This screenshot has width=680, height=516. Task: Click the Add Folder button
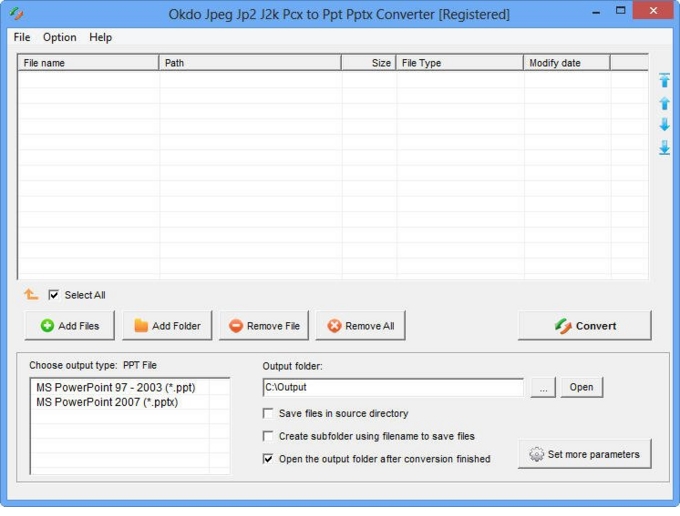click(167, 326)
